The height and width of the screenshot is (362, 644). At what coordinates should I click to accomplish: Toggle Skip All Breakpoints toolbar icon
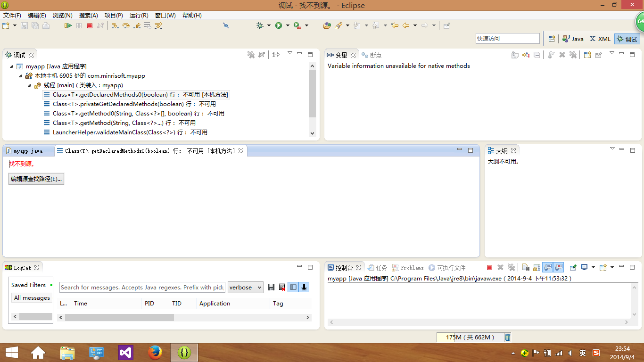point(226,25)
